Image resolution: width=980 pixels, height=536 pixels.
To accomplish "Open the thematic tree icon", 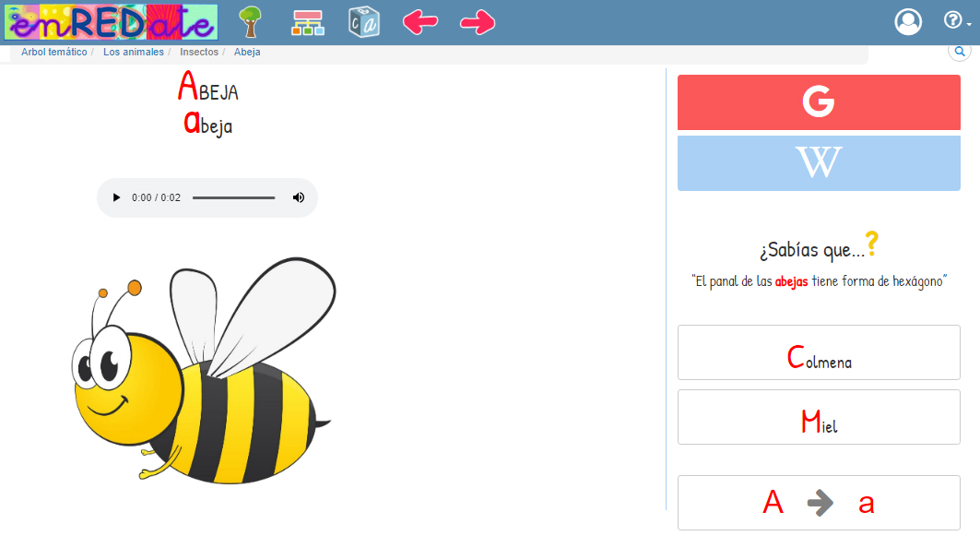I will pyautogui.click(x=250, y=22).
